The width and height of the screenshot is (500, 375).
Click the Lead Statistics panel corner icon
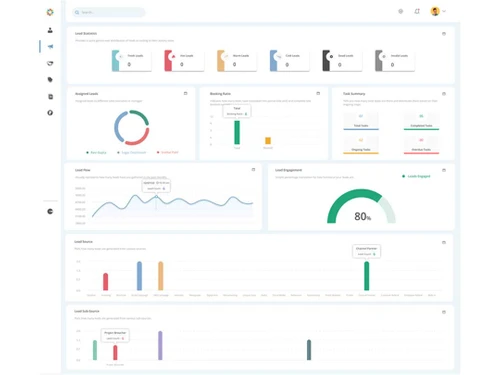[x=444, y=34]
